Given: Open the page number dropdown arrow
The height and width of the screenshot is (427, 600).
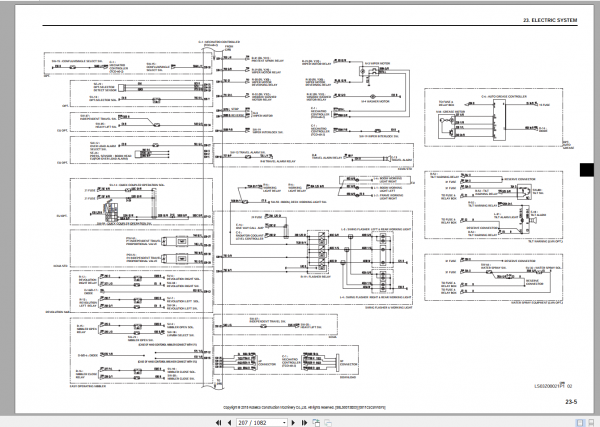Looking at the screenshot, I should tap(284, 422).
